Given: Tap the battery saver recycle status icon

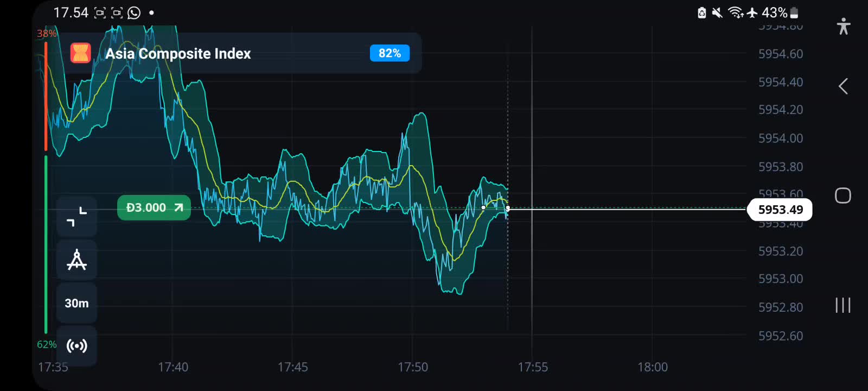Looking at the screenshot, I should click(701, 12).
